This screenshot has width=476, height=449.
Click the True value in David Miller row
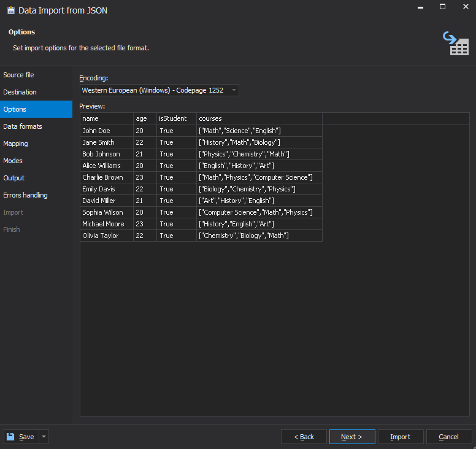(x=177, y=201)
